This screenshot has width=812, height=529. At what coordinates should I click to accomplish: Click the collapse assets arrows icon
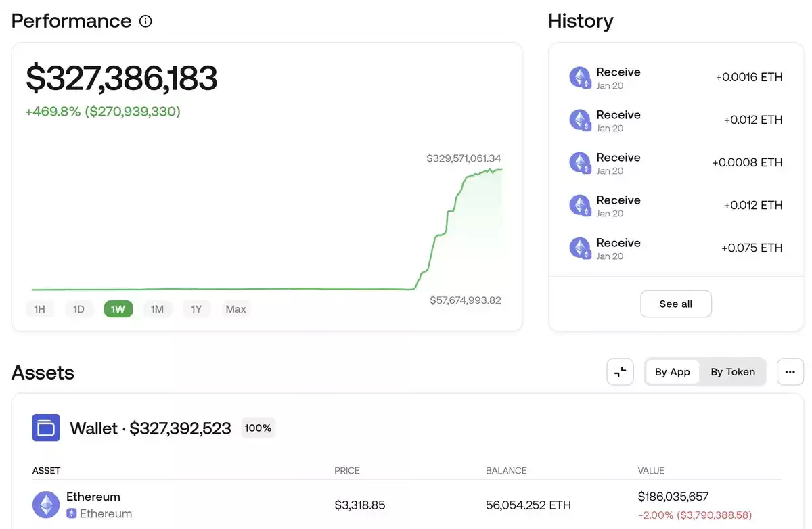point(620,371)
